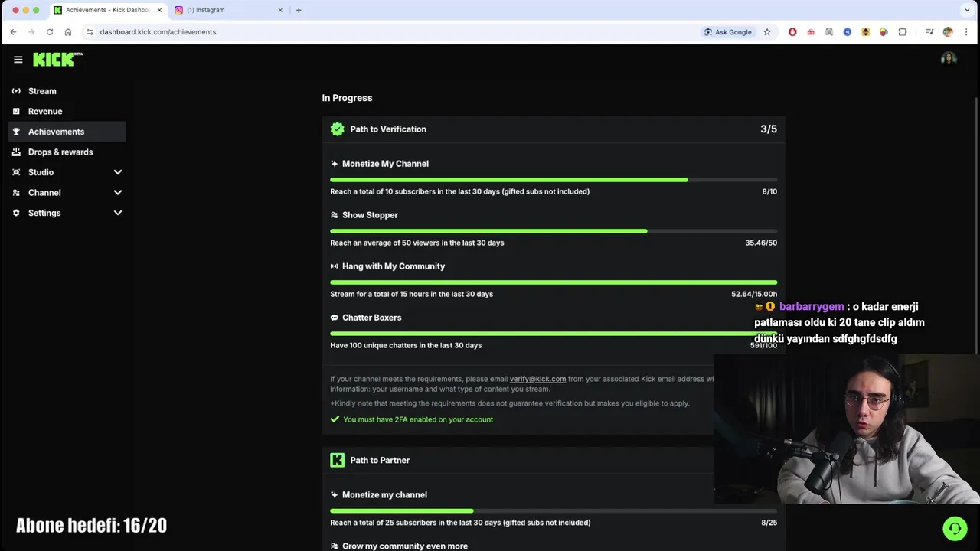Open Drops & rewards page
Viewport: 980px width, 551px height.
coord(60,152)
